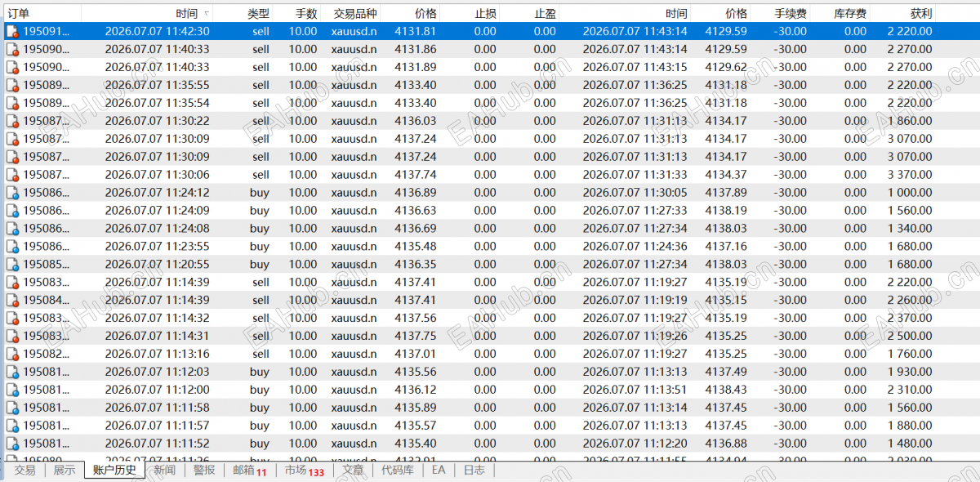Click the close time 2026.07.07 11:30:05
The width and height of the screenshot is (980, 482).
635,193
